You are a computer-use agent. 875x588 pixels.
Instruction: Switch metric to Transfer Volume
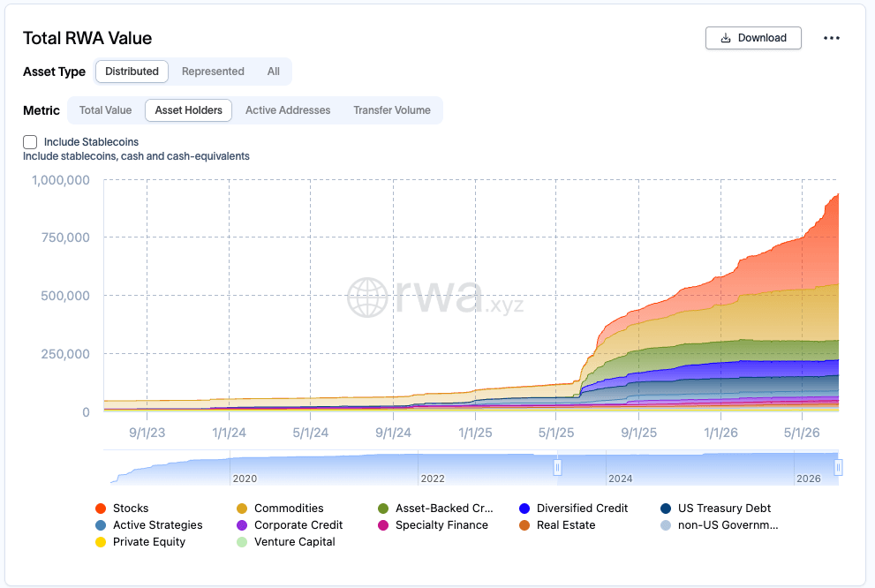[x=392, y=110]
